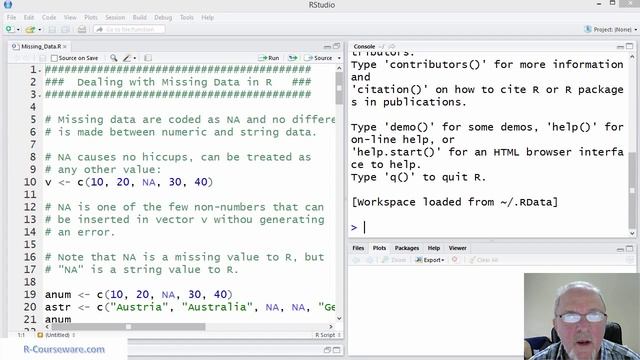Click the compile notebook icon
640x360 pixels.
coord(148,58)
